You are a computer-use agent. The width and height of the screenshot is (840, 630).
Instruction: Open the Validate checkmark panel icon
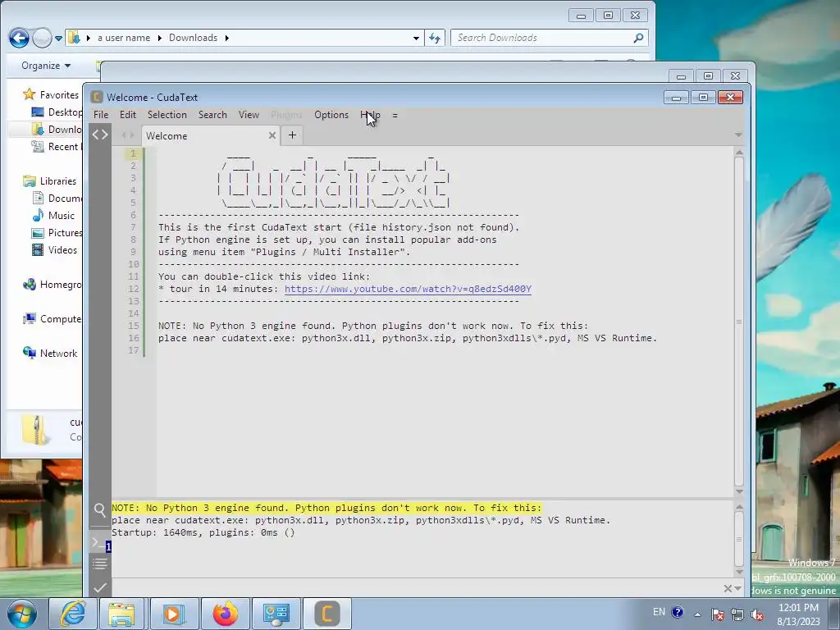99,587
